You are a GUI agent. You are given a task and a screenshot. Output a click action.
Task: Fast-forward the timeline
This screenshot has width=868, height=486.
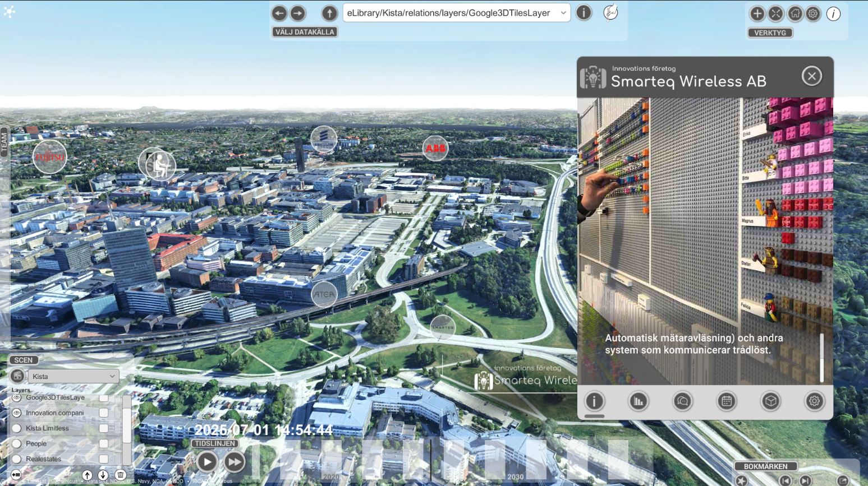(x=235, y=462)
